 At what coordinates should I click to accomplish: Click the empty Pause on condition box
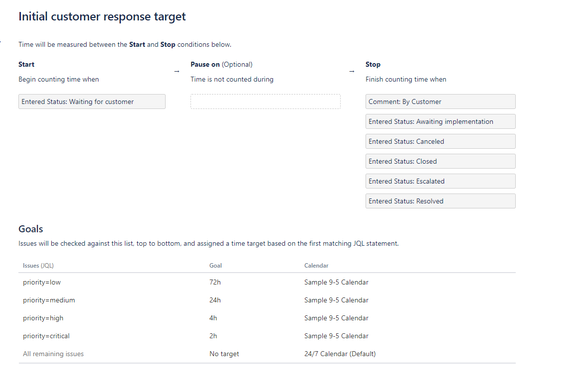point(265,102)
